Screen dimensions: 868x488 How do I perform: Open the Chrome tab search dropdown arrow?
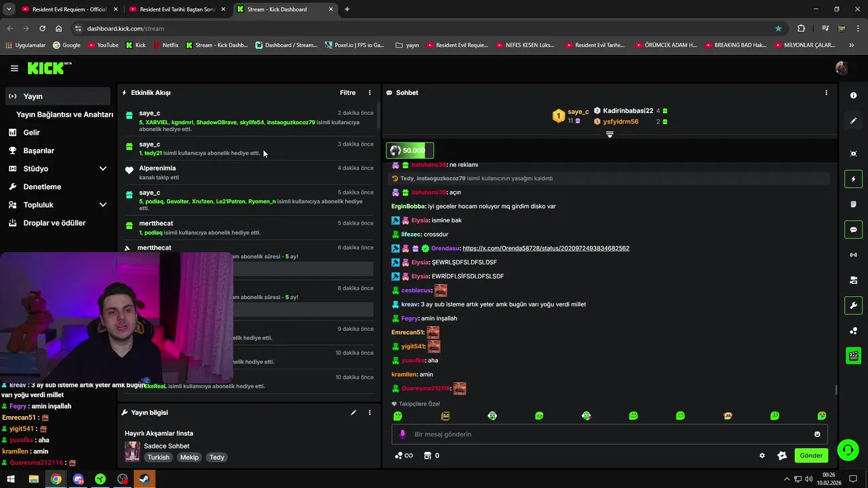(9, 9)
